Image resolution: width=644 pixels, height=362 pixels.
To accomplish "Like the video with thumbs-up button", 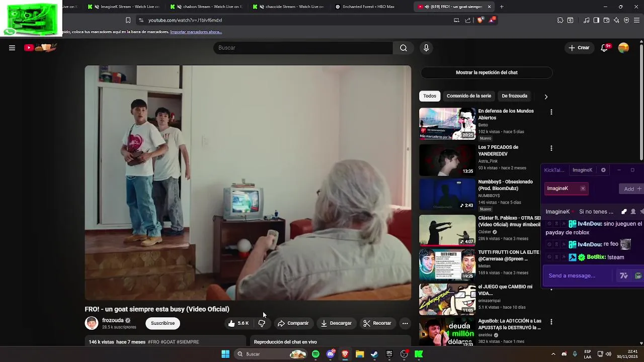I will (238, 323).
